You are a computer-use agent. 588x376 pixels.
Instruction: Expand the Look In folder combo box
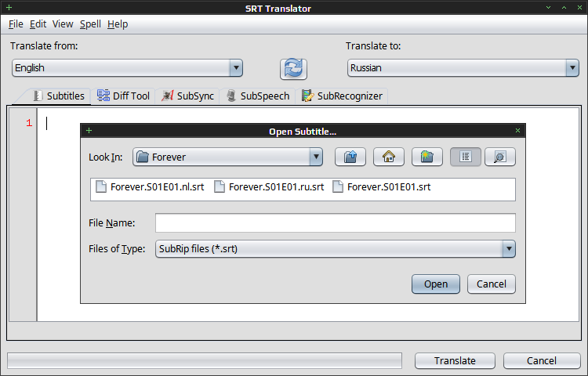click(x=316, y=157)
